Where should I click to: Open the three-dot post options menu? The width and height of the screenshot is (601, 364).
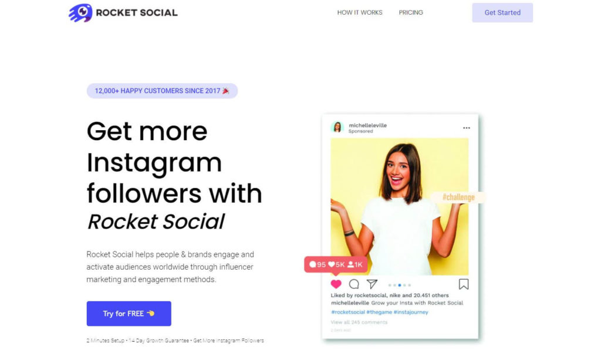pyautogui.click(x=467, y=128)
